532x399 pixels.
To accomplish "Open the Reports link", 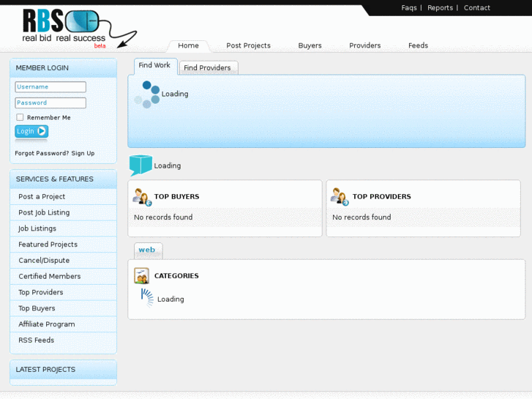I will pyautogui.click(x=440, y=8).
